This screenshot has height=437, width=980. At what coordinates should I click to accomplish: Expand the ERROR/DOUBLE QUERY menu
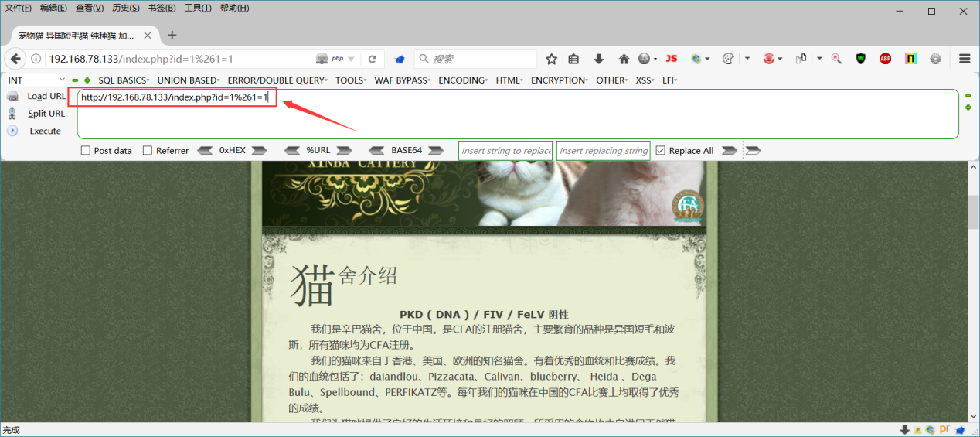point(277,80)
